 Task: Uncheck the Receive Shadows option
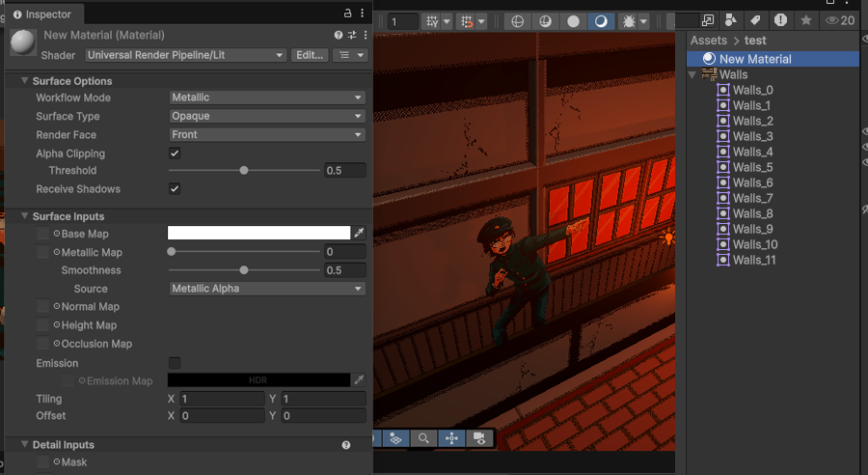click(x=175, y=189)
